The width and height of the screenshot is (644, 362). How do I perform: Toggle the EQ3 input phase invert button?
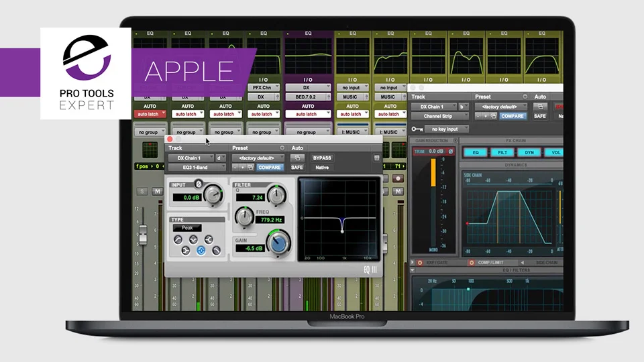pyautogui.click(x=199, y=184)
